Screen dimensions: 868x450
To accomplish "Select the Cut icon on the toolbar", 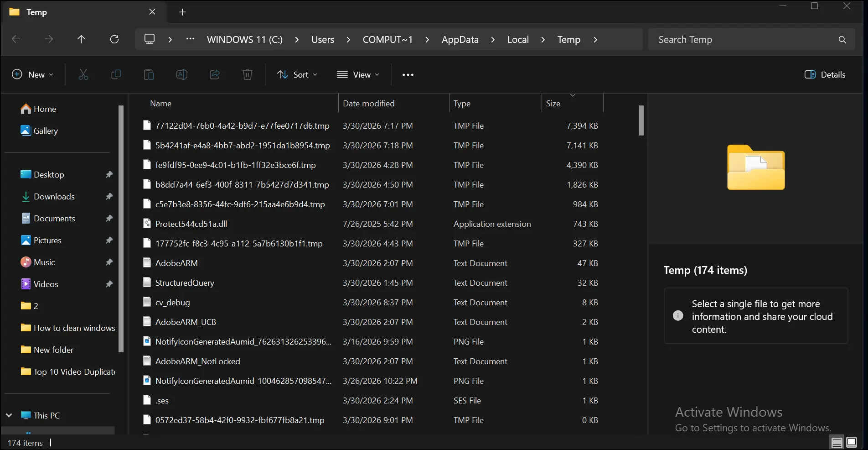I will point(83,74).
